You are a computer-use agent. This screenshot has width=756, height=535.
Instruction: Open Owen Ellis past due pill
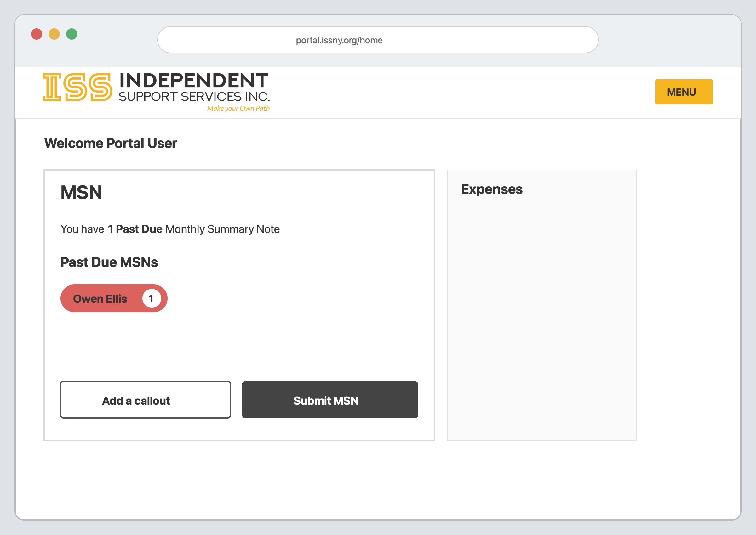(114, 298)
